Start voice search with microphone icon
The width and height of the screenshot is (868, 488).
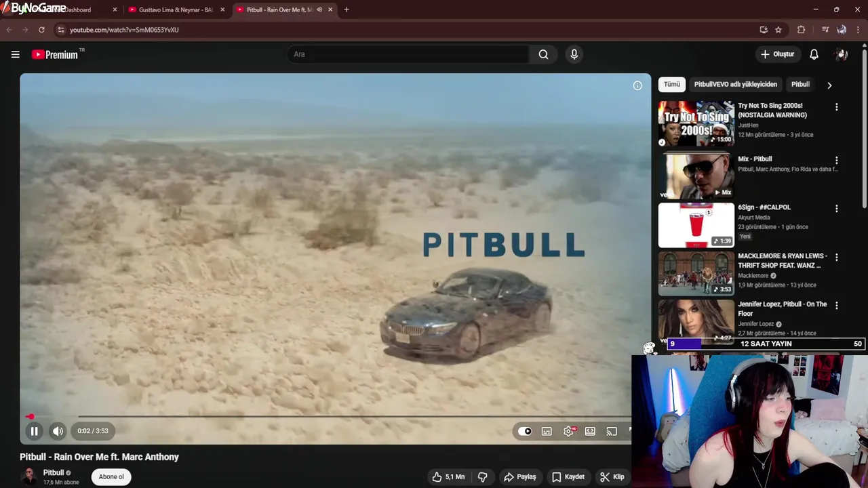pyautogui.click(x=574, y=54)
